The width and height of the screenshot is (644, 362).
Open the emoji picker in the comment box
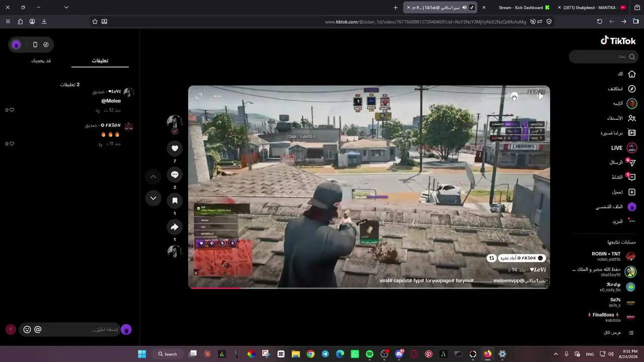pos(27,329)
